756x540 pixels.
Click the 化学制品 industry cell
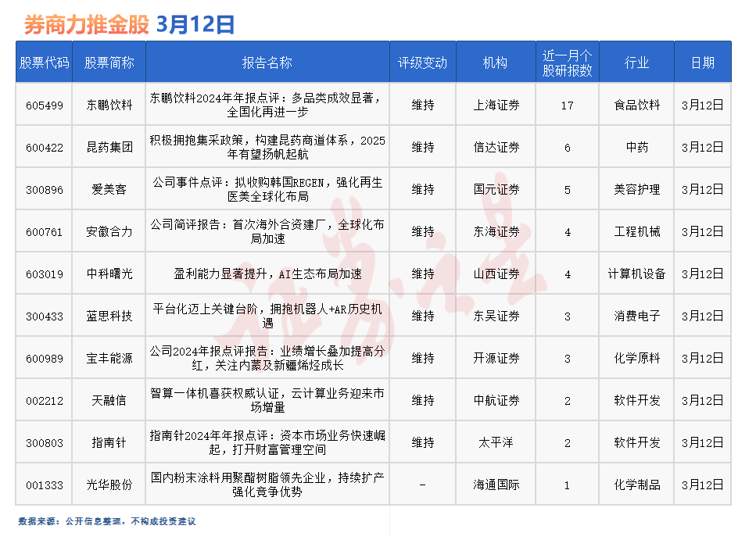click(637, 485)
